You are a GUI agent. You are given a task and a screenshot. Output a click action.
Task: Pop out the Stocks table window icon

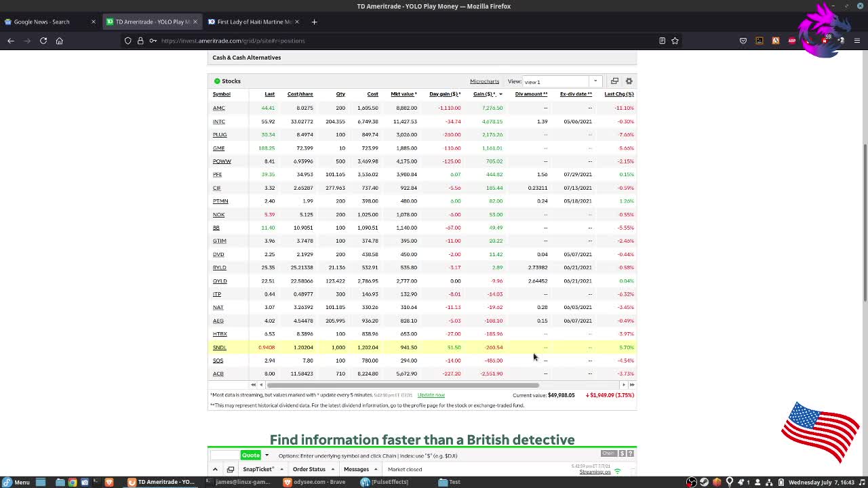pos(614,81)
